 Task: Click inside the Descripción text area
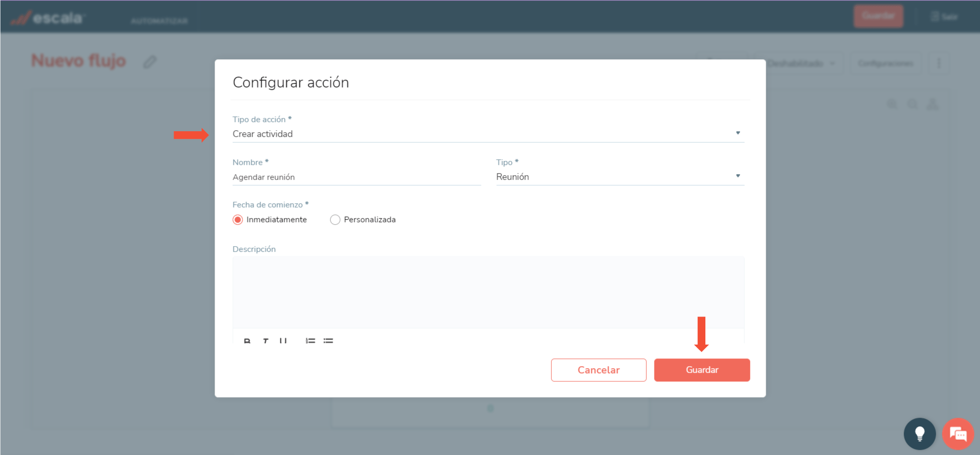488,292
